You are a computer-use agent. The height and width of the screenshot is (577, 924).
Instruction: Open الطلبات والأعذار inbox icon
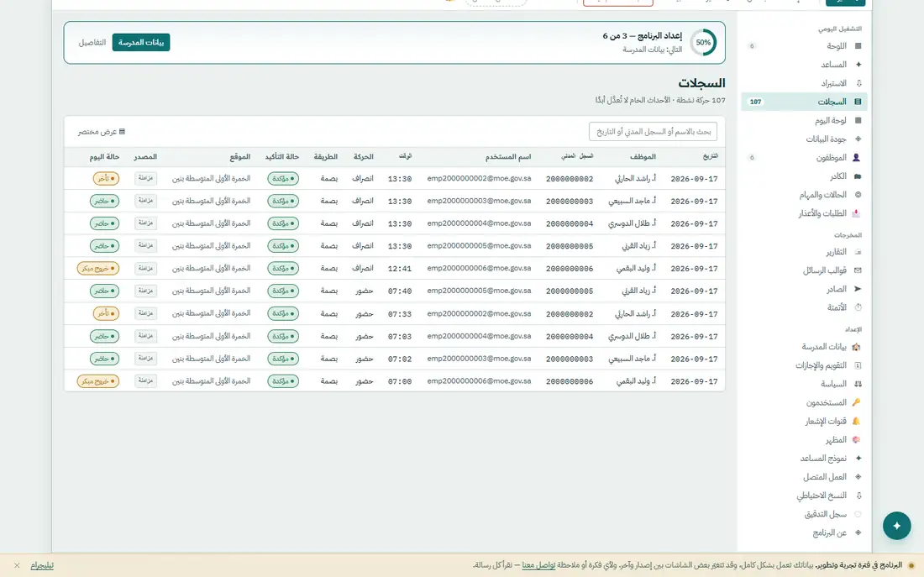coord(856,213)
